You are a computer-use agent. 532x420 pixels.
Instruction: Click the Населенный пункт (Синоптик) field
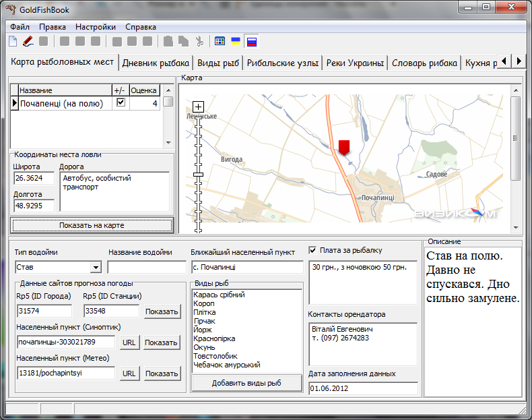(66, 342)
